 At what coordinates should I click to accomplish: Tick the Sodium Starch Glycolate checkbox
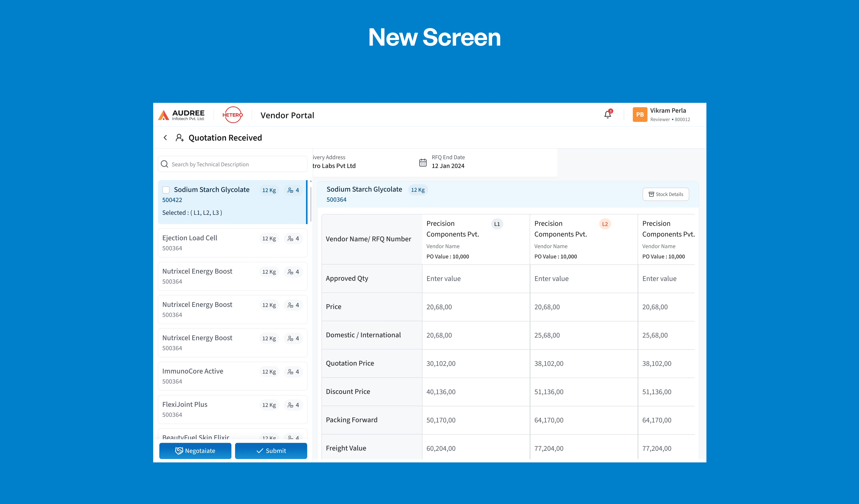(166, 190)
